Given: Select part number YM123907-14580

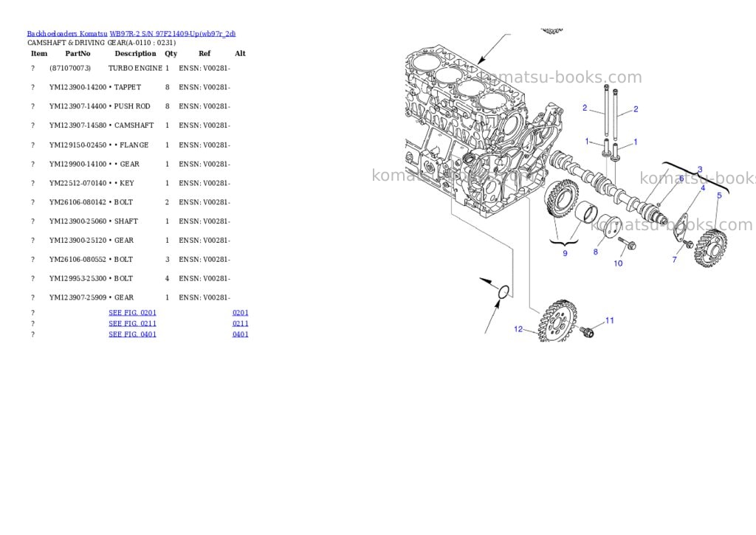Looking at the screenshot, I should [78, 125].
